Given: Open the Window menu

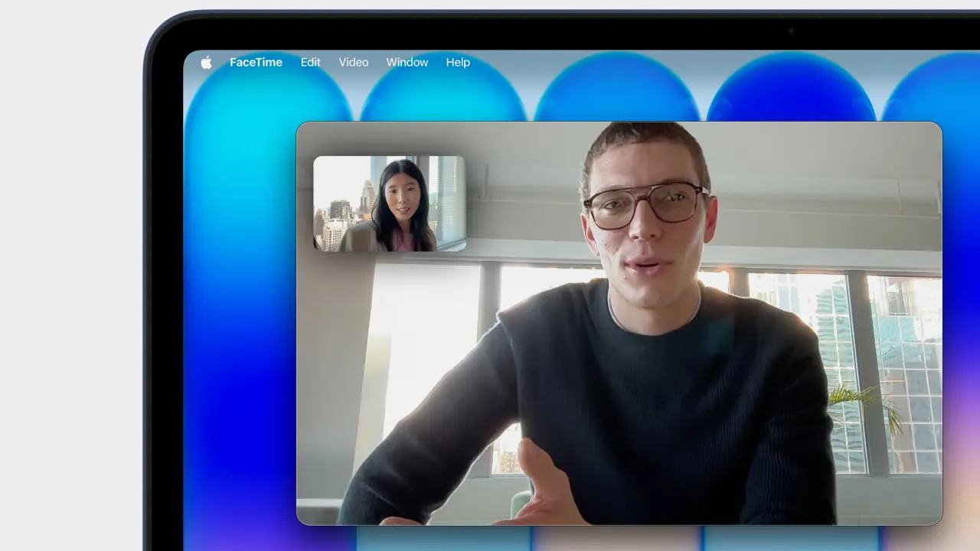Looking at the screenshot, I should 407,63.
